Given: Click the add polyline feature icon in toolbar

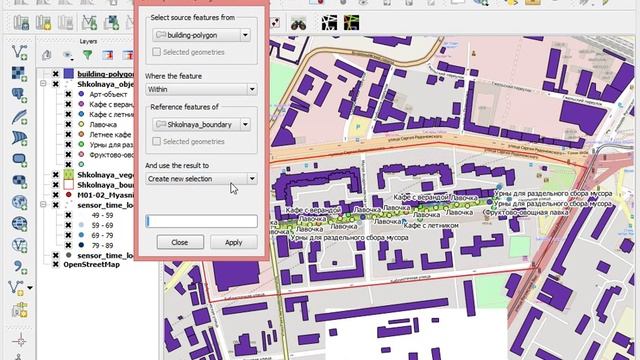Looking at the screenshot, I should tap(89, 23).
